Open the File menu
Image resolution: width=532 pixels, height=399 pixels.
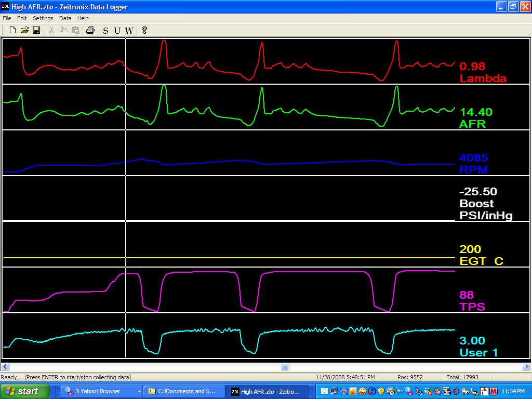point(7,18)
